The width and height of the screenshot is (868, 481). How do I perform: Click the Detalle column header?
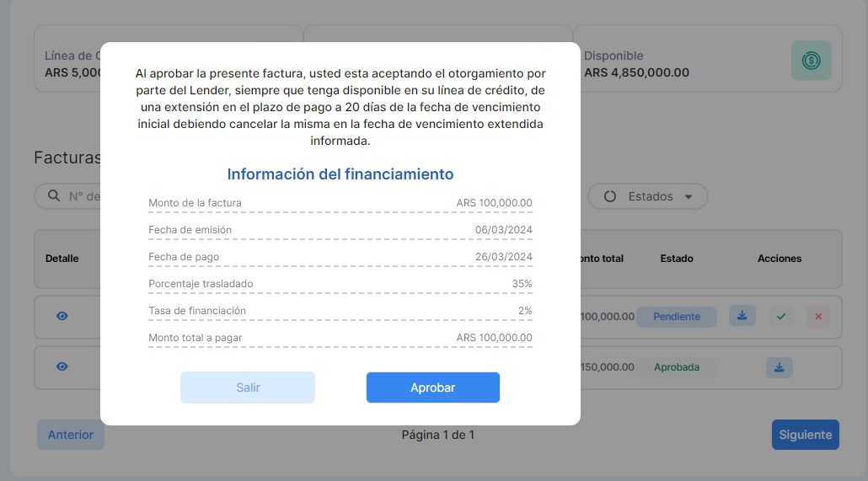pyautogui.click(x=62, y=259)
